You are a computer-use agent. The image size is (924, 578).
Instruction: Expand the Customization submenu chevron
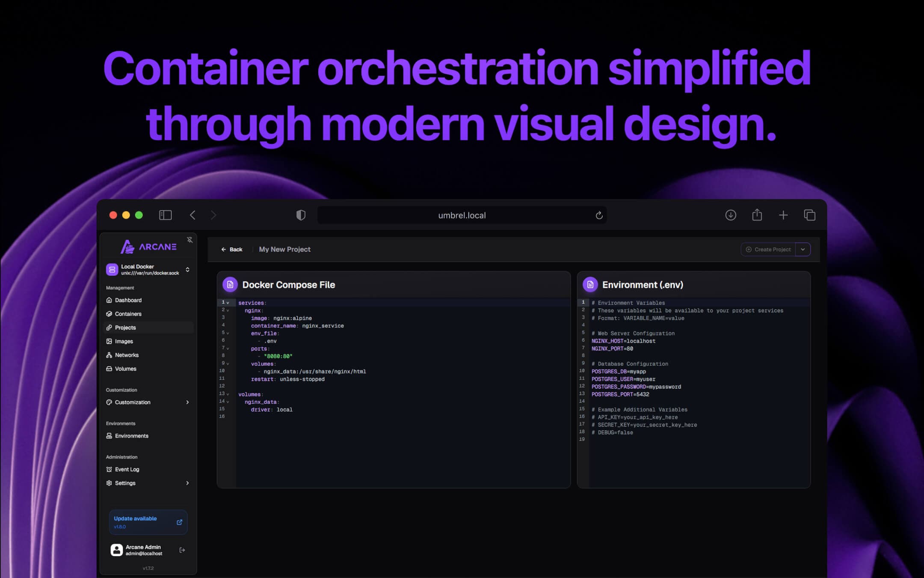coord(187,402)
